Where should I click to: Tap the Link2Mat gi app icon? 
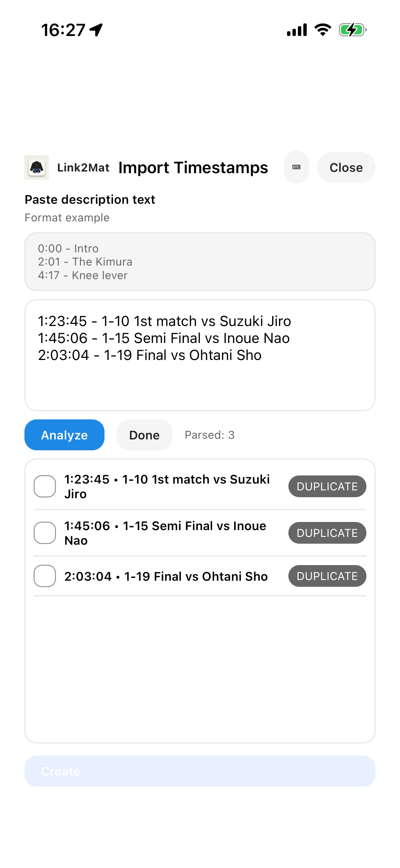37,167
